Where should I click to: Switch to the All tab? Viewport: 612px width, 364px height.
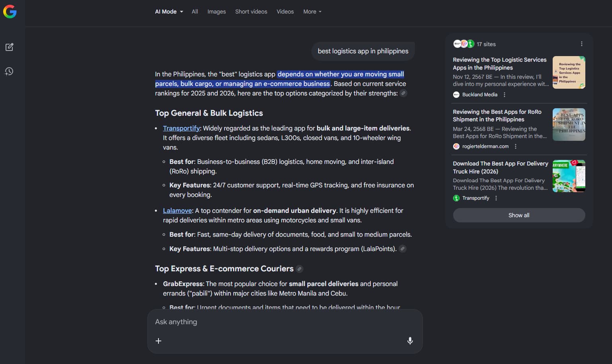(x=195, y=12)
